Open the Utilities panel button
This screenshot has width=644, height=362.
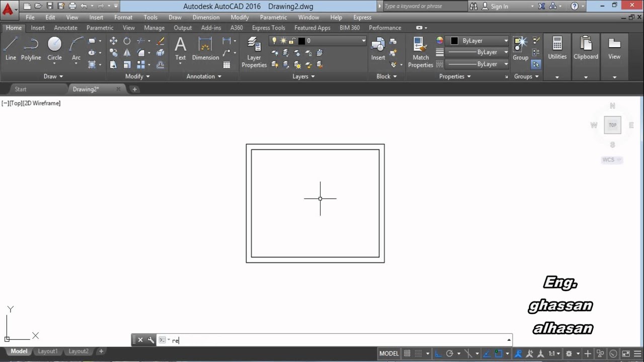557,56
